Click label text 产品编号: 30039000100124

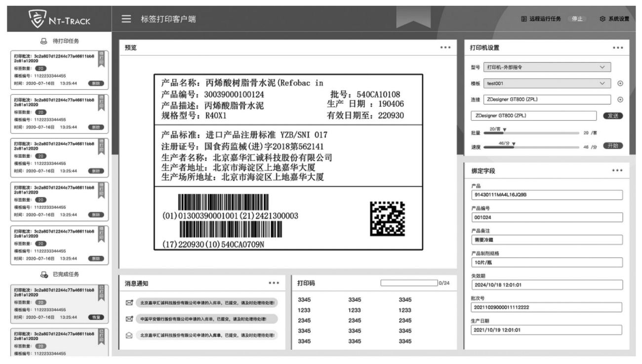214,94
